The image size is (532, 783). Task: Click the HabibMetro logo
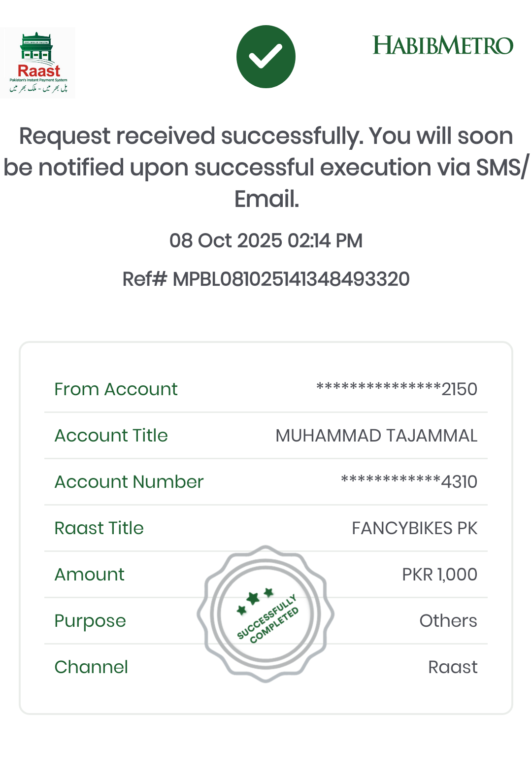pos(443,45)
